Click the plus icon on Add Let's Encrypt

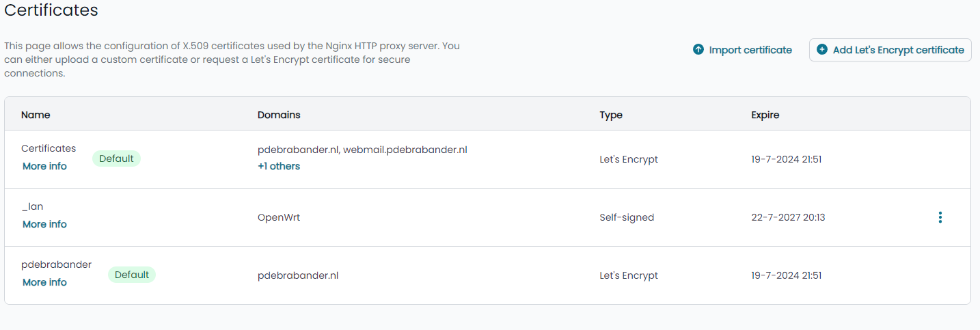pos(822,50)
